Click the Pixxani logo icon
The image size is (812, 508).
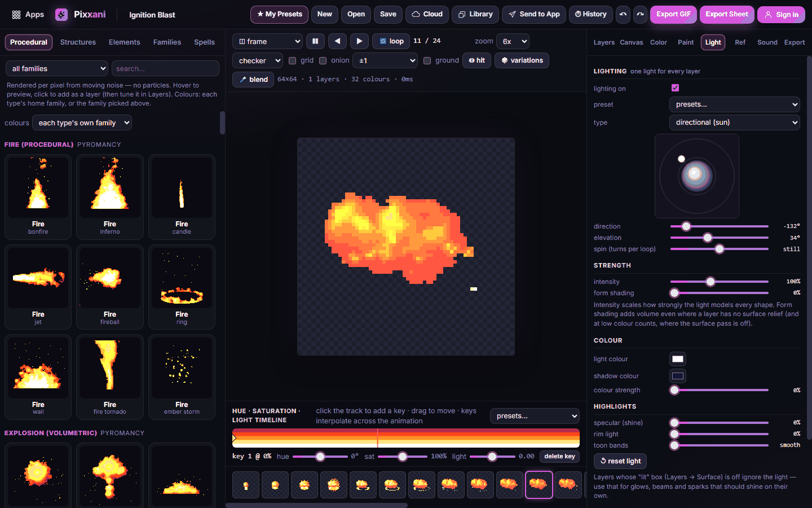[x=61, y=15]
